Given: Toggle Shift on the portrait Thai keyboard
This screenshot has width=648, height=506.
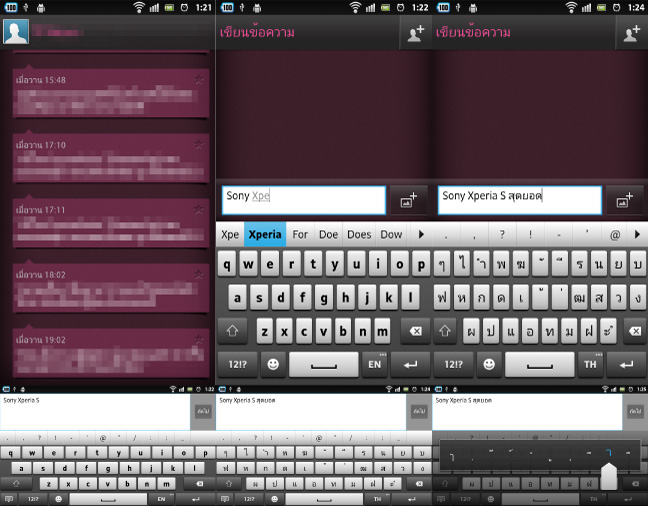Looking at the screenshot, I should pos(445,331).
